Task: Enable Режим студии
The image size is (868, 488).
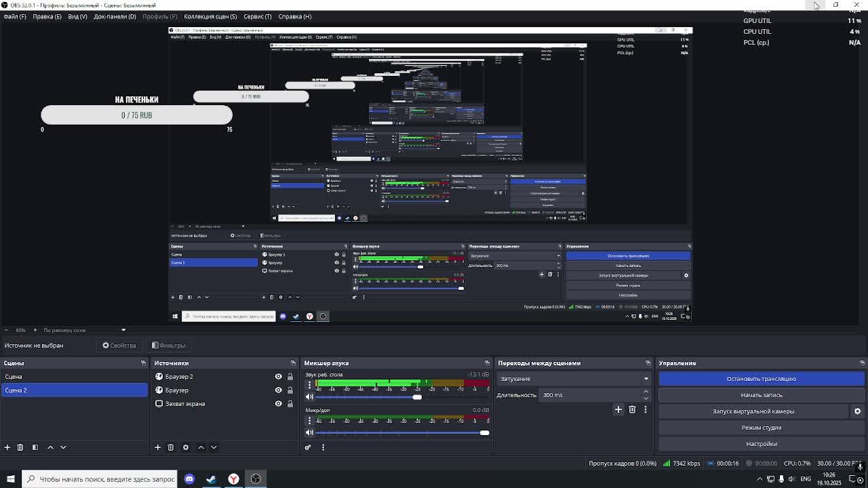Action: click(x=762, y=428)
